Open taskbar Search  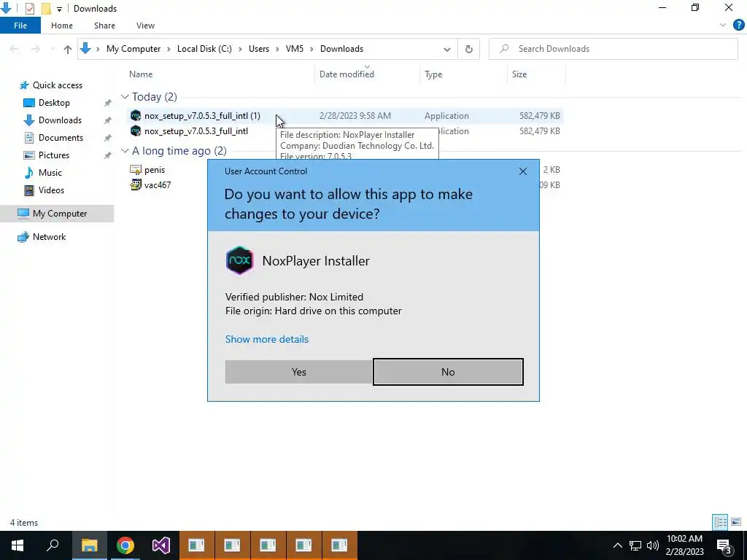point(53,545)
